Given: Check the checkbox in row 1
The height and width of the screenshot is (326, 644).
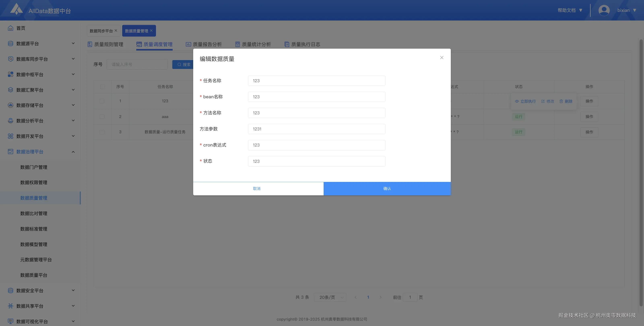Looking at the screenshot, I should pos(102,101).
